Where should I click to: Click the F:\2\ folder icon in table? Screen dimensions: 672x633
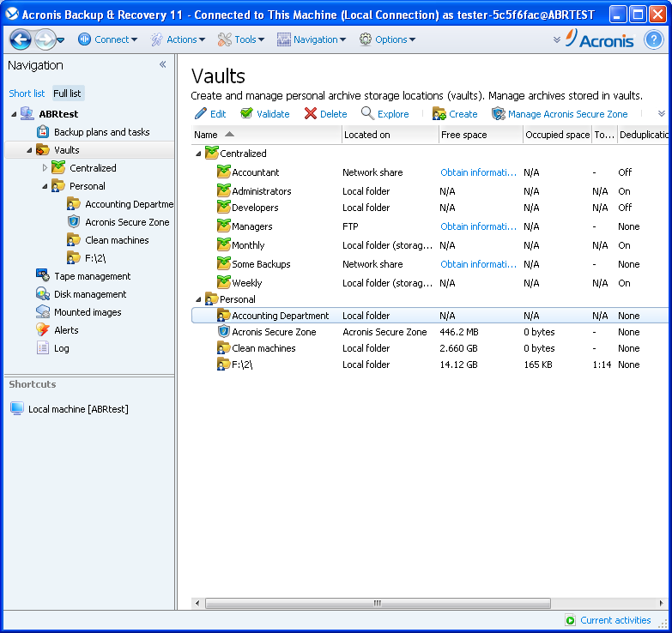tap(223, 364)
